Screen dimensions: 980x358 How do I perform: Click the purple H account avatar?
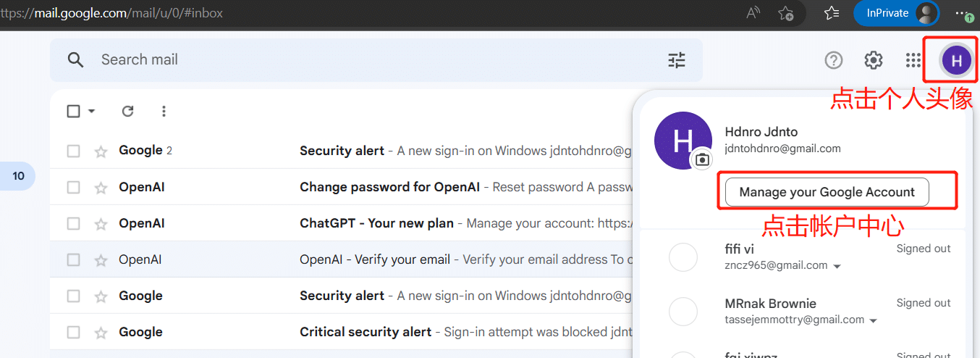coord(956,60)
